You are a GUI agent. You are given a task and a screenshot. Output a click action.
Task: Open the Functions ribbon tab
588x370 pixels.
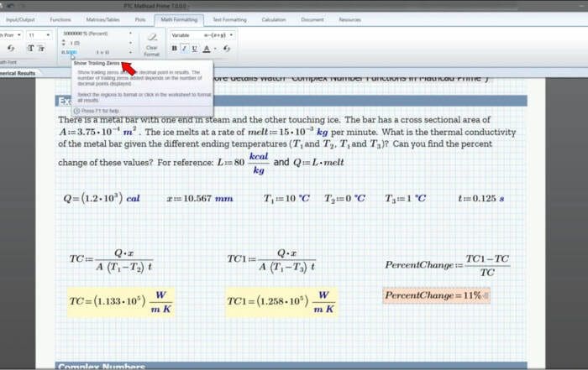click(x=60, y=20)
